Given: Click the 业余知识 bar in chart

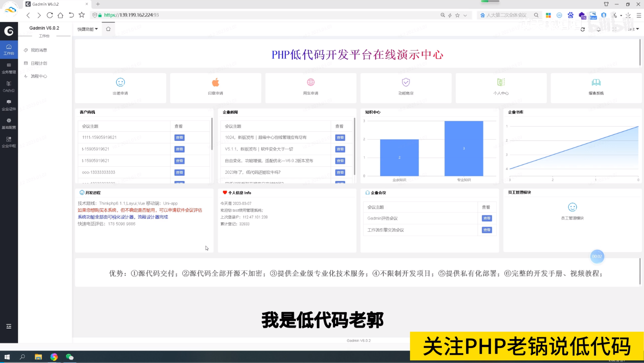Looking at the screenshot, I should pyautogui.click(x=399, y=157).
